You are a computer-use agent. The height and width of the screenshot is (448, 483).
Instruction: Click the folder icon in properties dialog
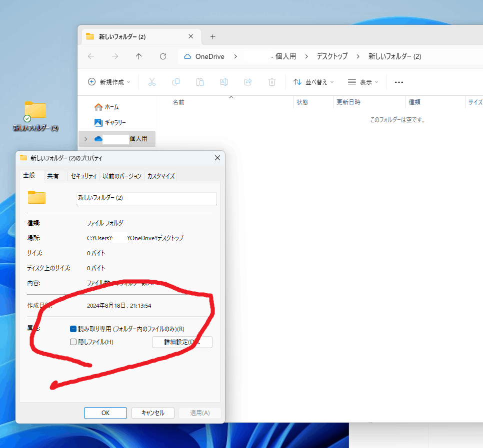pyautogui.click(x=36, y=197)
